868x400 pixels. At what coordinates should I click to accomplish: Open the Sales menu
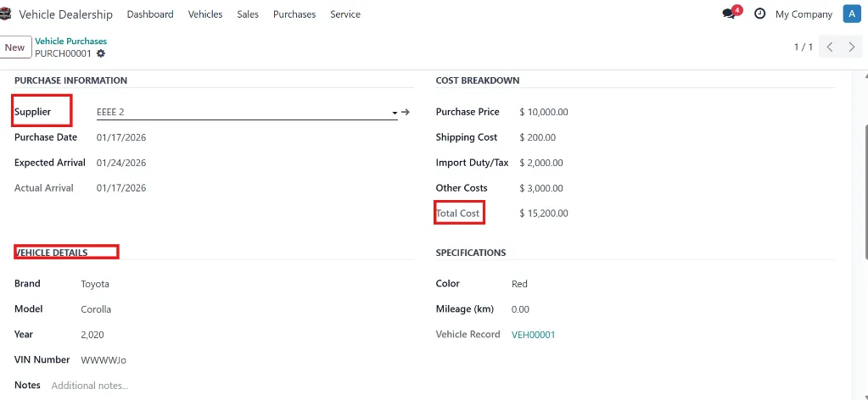coord(248,14)
